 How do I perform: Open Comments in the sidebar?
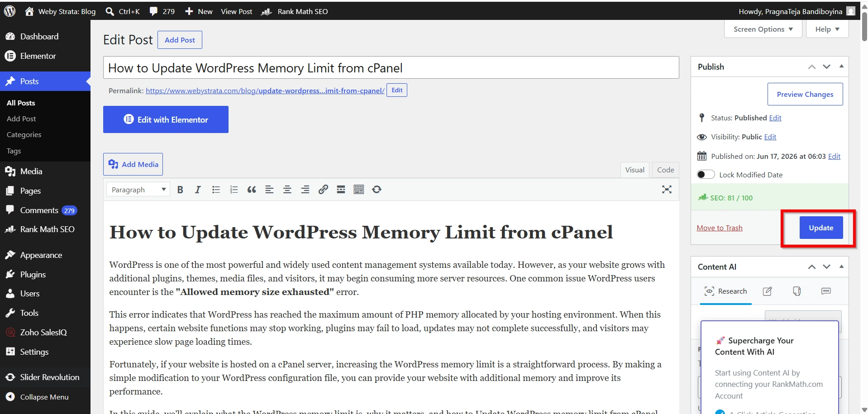coord(45,210)
